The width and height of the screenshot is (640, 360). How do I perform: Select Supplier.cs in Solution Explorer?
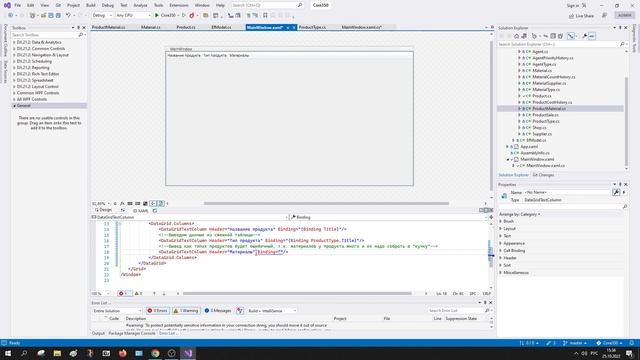tap(542, 134)
